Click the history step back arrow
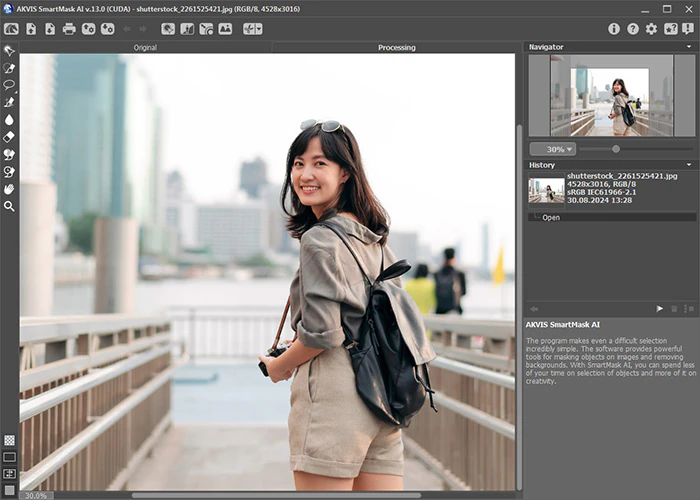 [x=534, y=308]
